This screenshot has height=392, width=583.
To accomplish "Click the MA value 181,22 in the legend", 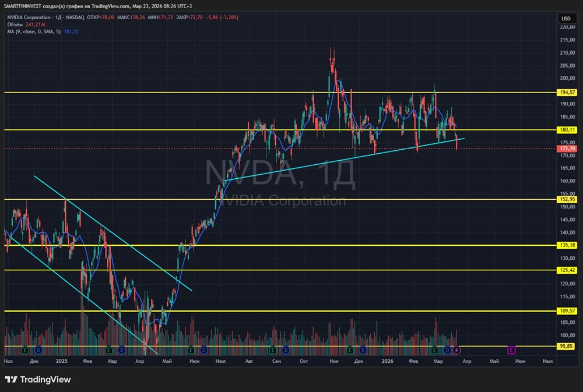I will 71,31.
